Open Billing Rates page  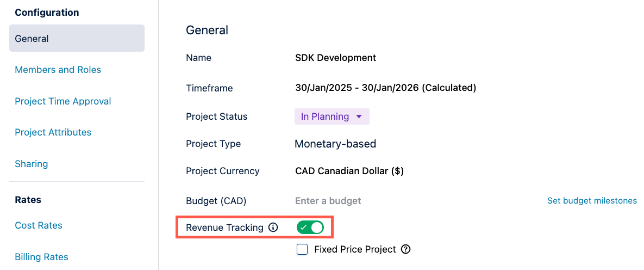click(42, 257)
